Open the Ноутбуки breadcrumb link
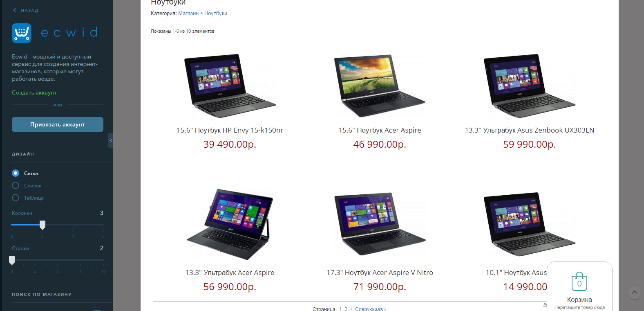644x311 pixels. tap(216, 14)
